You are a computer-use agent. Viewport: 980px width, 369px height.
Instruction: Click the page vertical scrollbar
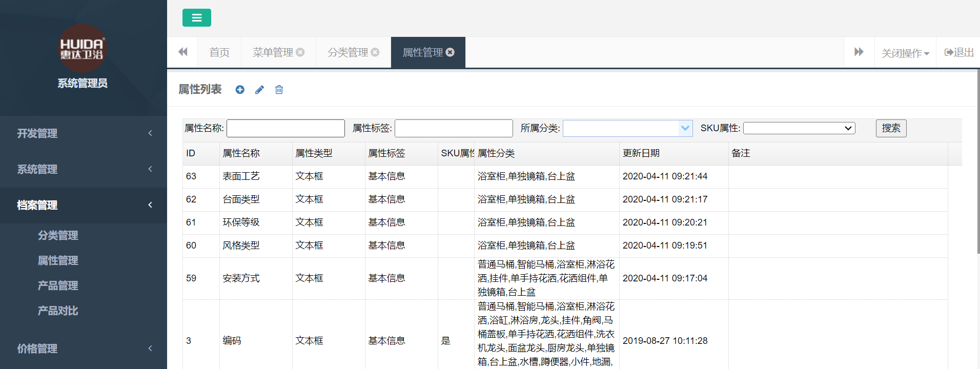978,161
